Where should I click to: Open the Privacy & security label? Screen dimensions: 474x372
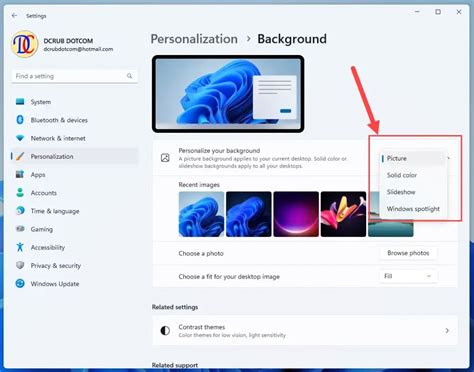[56, 266]
